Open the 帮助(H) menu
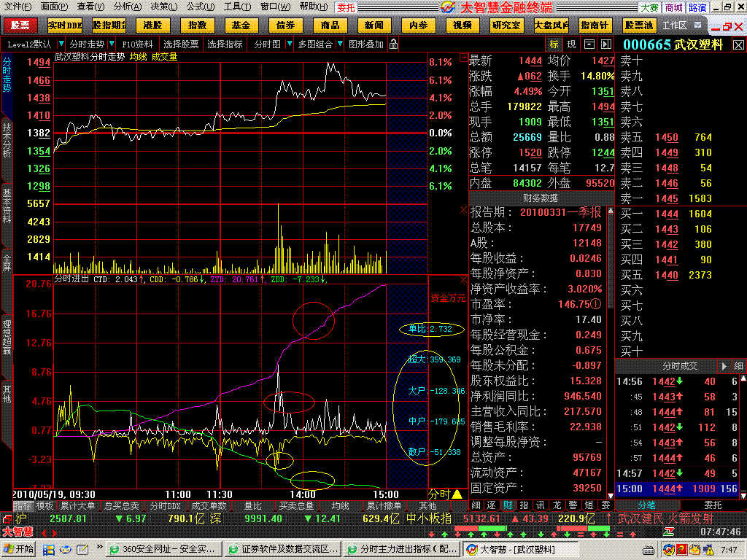Screen dimensions: 747x560 314,7
